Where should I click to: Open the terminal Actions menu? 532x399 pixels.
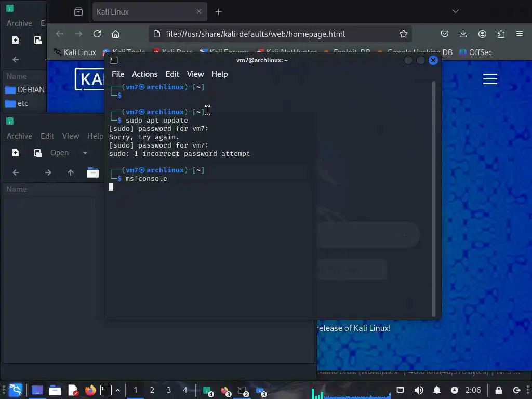point(144,74)
